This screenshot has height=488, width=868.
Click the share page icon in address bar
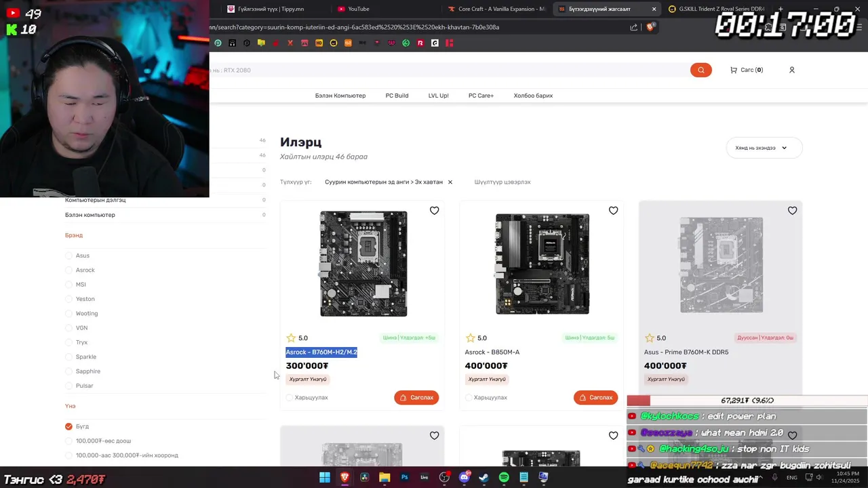click(633, 27)
